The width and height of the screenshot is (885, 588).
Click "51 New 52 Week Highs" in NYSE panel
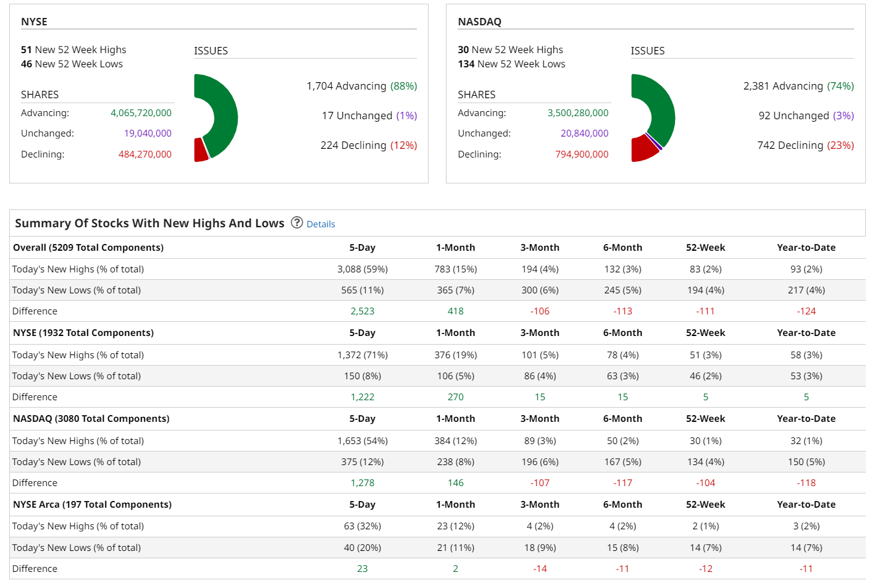73,49
